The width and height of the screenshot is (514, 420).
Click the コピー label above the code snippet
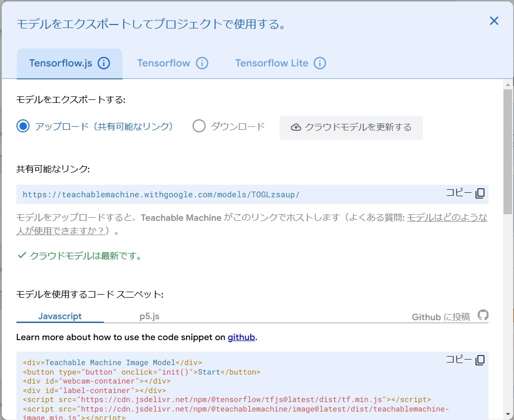tap(459, 360)
